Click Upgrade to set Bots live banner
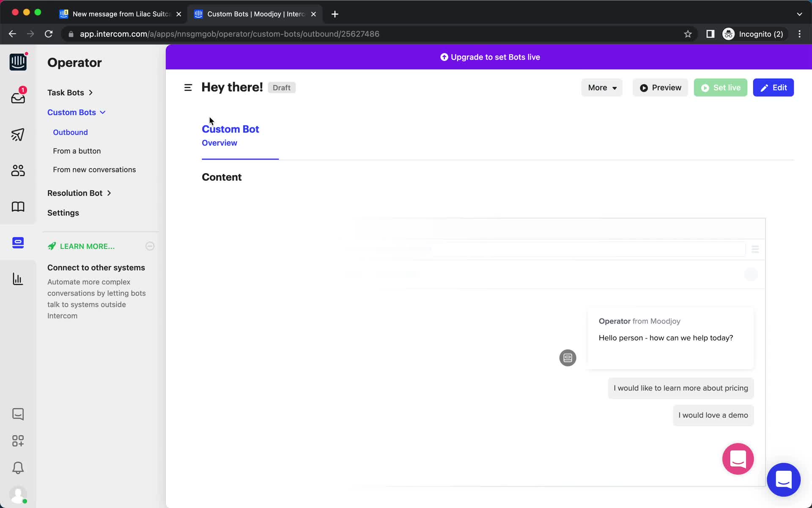Image resolution: width=812 pixels, height=508 pixels. pos(490,57)
